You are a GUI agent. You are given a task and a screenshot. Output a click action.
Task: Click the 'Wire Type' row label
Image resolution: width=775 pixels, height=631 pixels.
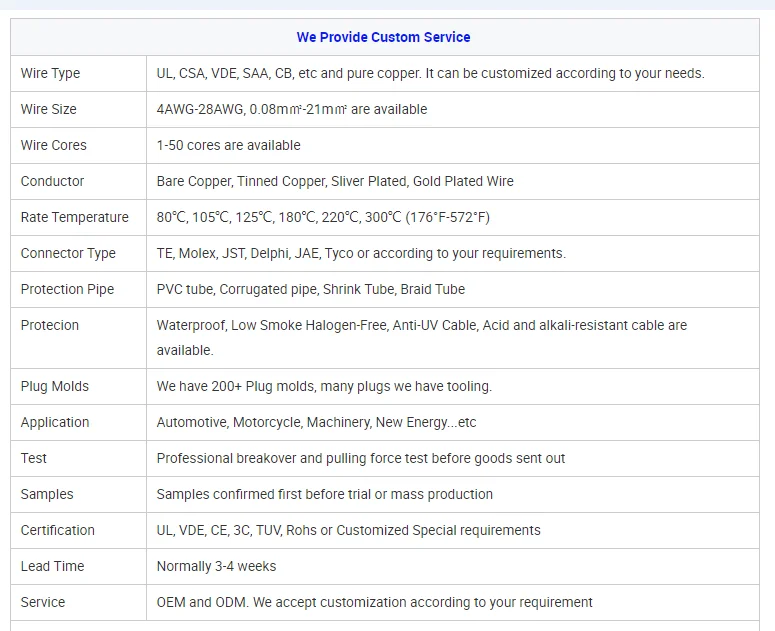[50, 73]
